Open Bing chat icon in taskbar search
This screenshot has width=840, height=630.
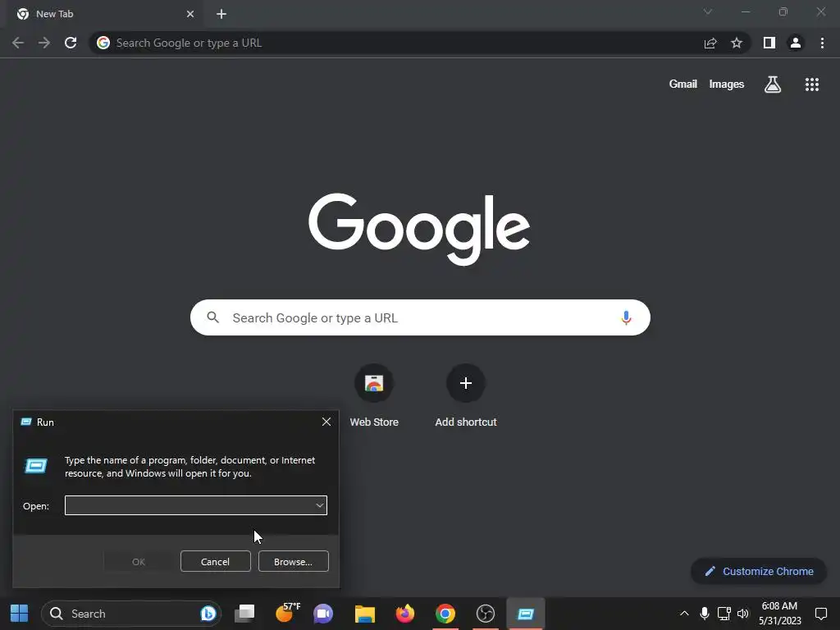[208, 614]
